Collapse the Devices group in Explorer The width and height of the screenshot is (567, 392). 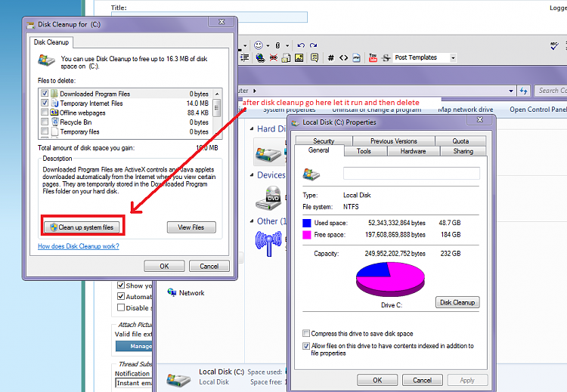click(x=252, y=175)
